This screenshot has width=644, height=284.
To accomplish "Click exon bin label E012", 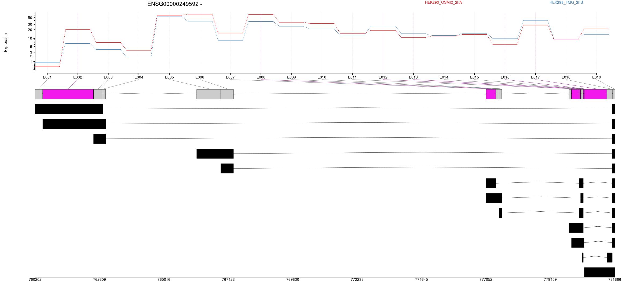I will pyautogui.click(x=383, y=77).
